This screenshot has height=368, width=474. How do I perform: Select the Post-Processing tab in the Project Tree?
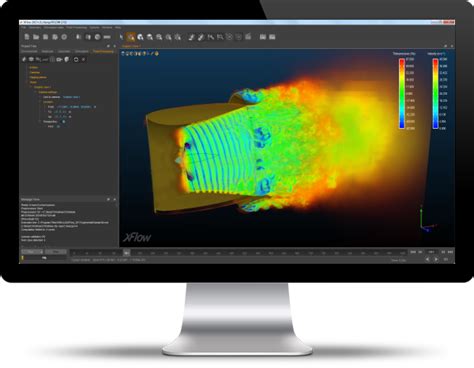[103, 51]
